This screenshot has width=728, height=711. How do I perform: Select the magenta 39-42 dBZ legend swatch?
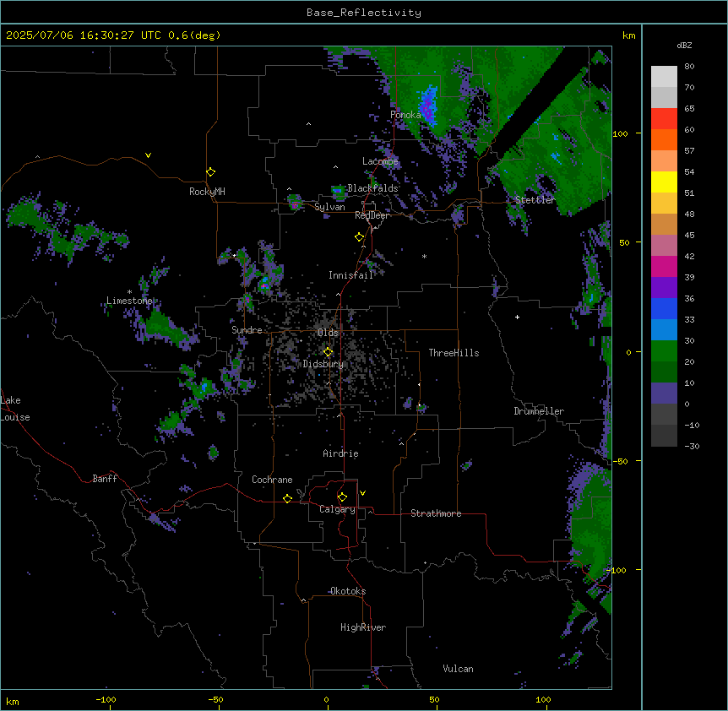[664, 266]
